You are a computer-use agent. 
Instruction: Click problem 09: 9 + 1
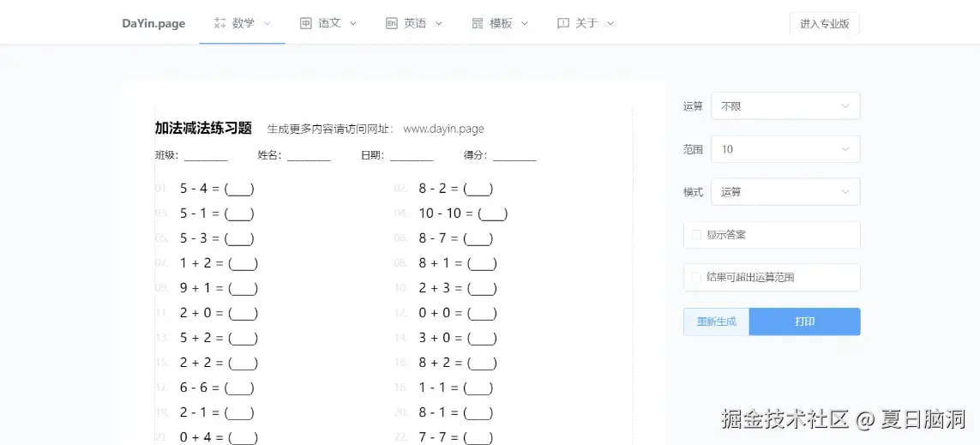coord(219,288)
